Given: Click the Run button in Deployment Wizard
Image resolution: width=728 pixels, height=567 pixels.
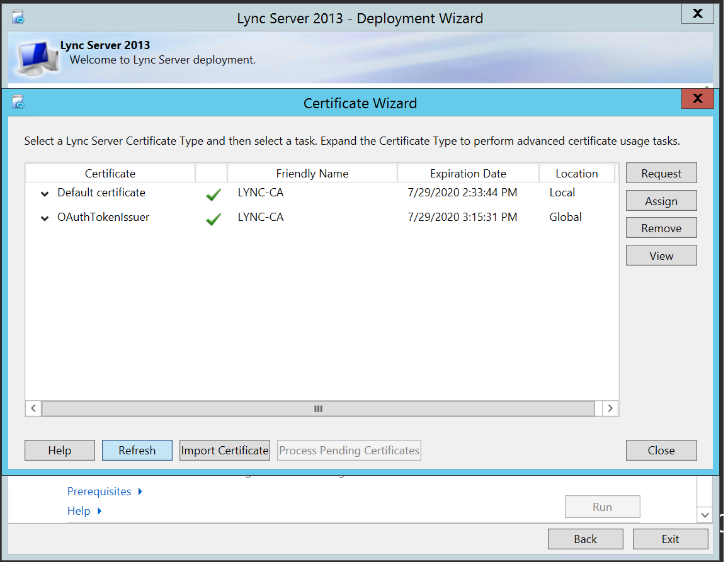Looking at the screenshot, I should click(602, 507).
